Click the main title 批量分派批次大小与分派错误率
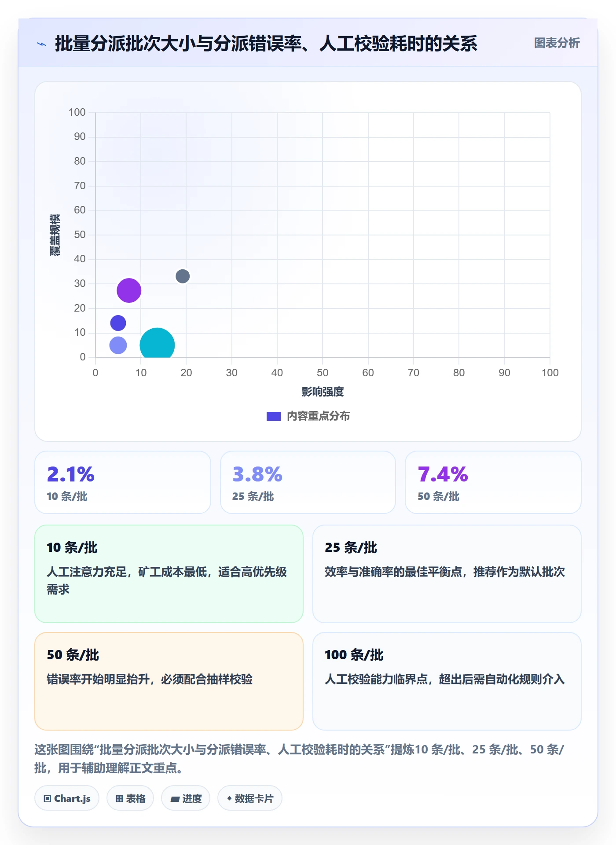The image size is (616, 845). click(266, 44)
